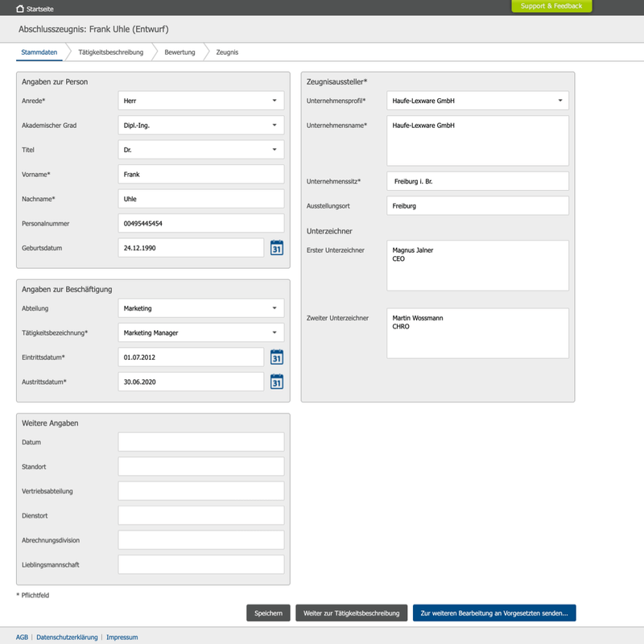Switch to the Bewertung tab

coord(181,51)
